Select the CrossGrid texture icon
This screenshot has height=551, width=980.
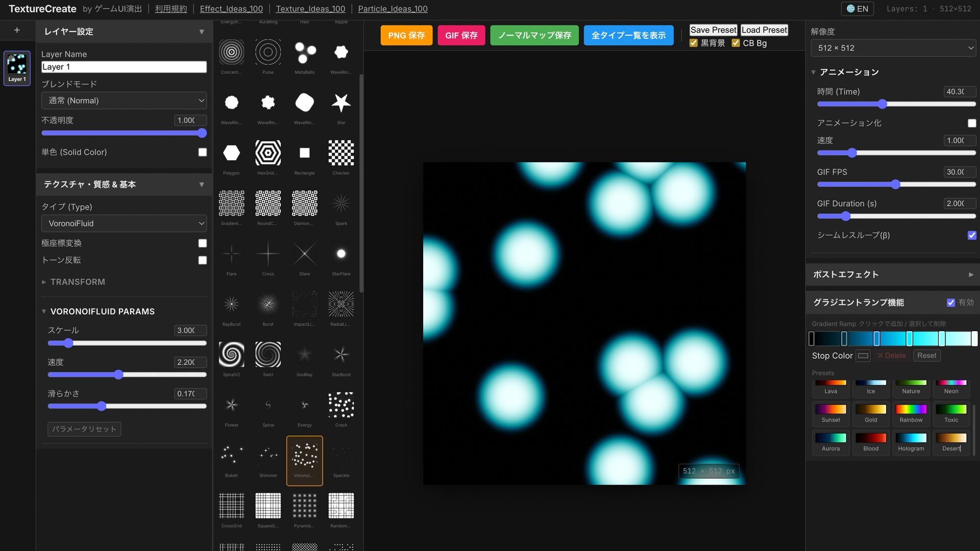coord(231,506)
